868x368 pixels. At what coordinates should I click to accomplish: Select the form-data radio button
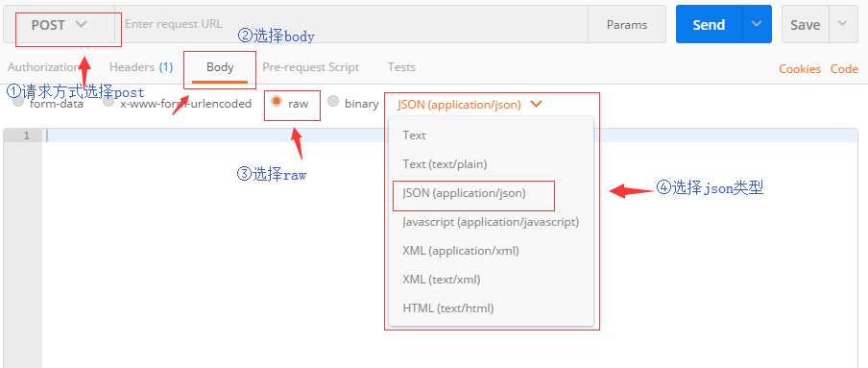pyautogui.click(x=19, y=102)
